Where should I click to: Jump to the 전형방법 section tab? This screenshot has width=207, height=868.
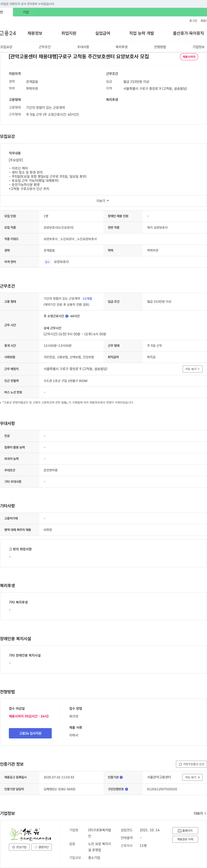click(160, 47)
